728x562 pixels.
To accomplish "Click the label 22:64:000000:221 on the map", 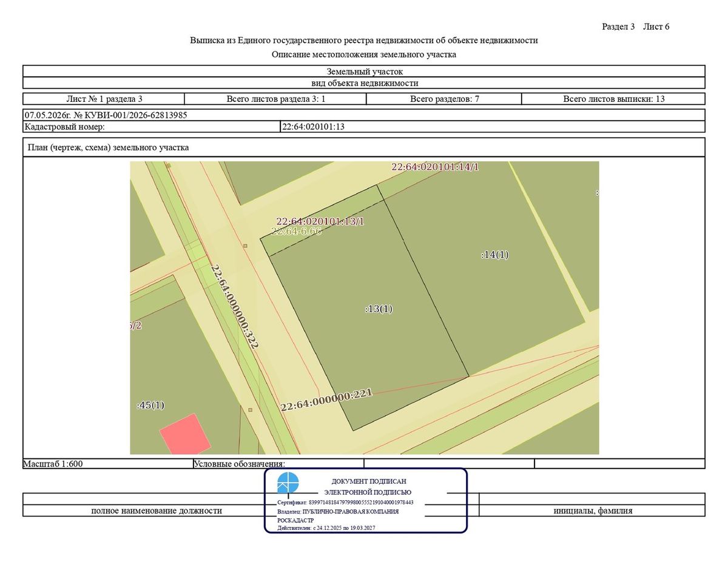I will (326, 401).
